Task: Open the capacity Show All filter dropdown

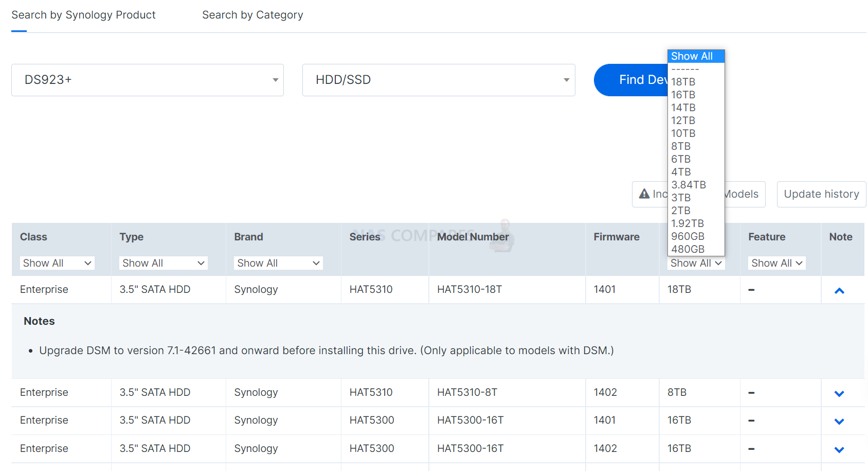Action: pos(696,263)
